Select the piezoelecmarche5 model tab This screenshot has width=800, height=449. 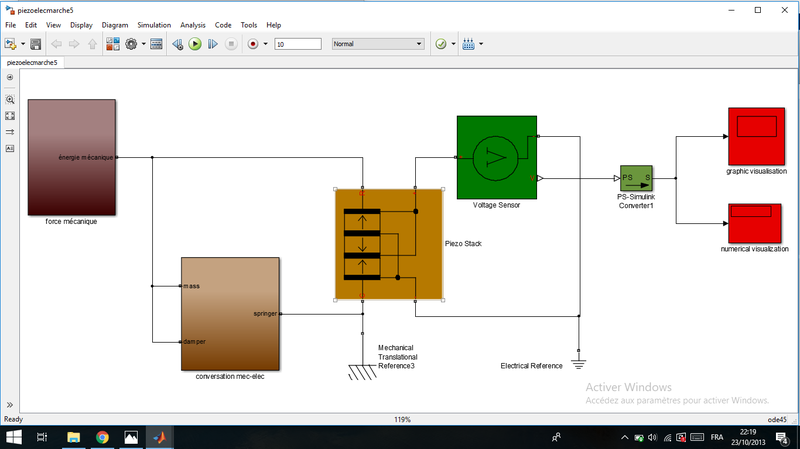33,62
